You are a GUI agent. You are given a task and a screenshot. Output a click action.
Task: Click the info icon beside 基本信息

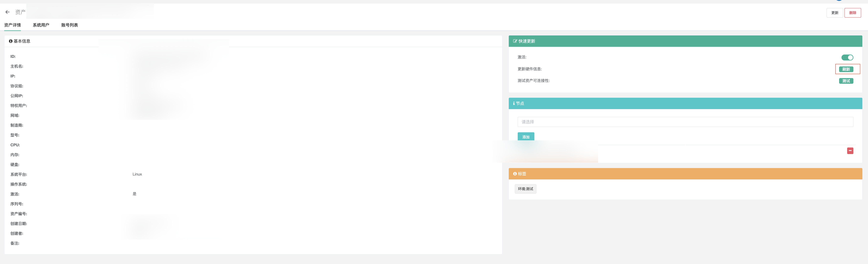tap(11, 41)
